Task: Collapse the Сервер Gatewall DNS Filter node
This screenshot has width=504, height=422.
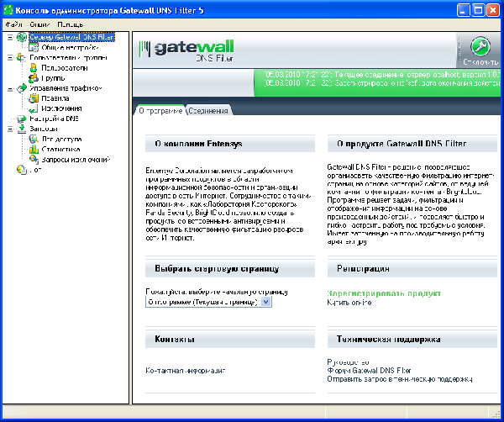Action: (x=10, y=37)
